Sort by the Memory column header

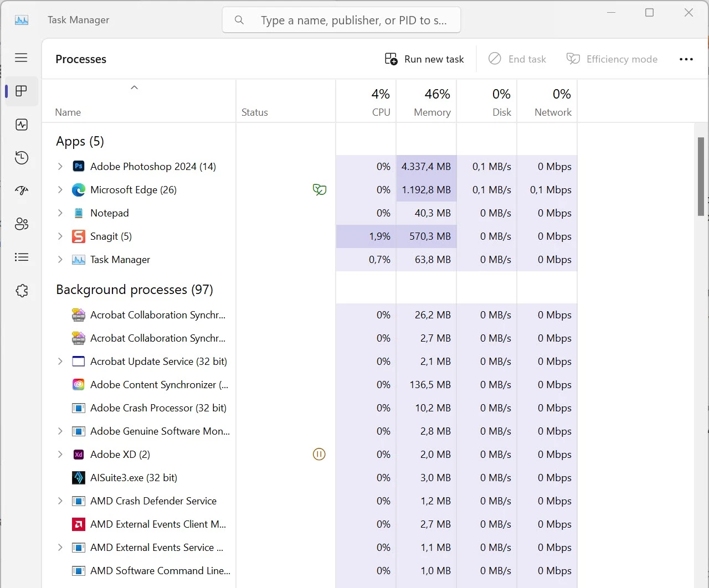tap(427, 101)
